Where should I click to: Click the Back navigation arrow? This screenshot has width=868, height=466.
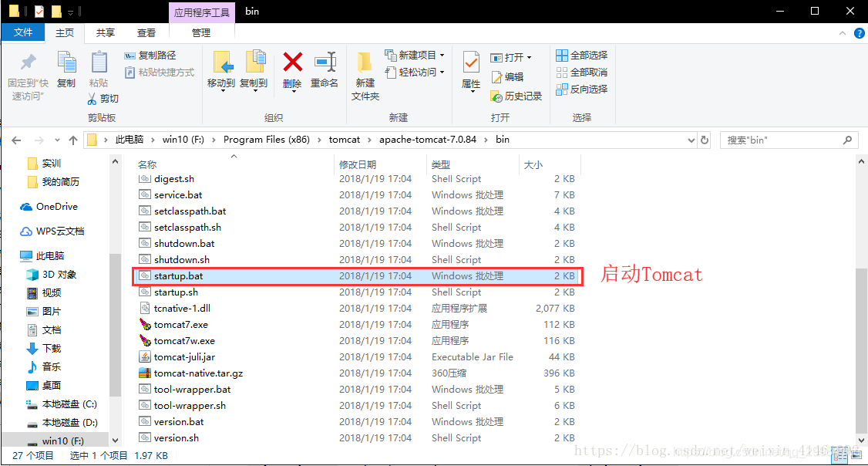pyautogui.click(x=16, y=140)
